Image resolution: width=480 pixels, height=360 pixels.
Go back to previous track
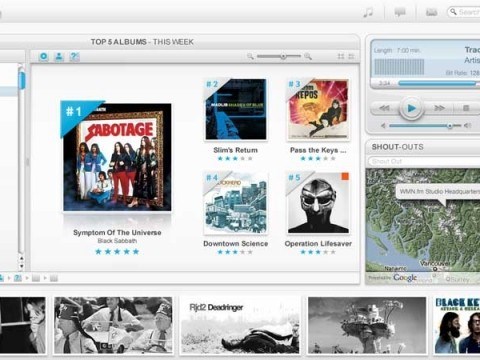[x=384, y=108]
